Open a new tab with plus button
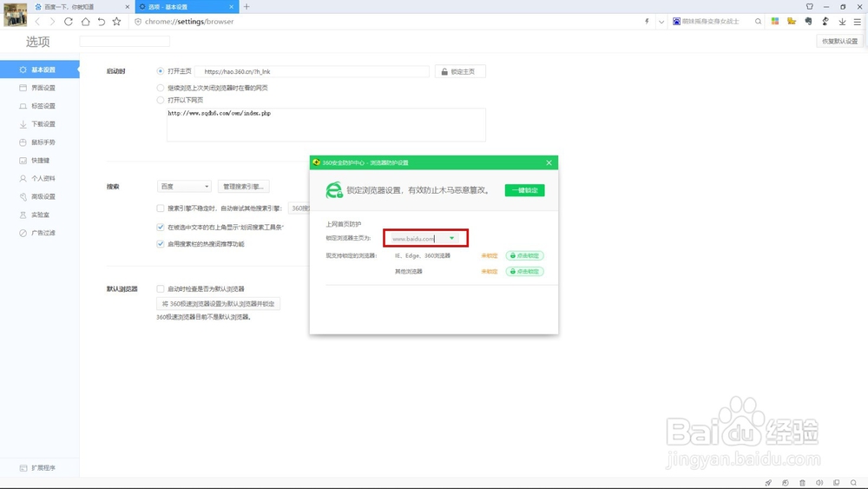The height and width of the screenshot is (489, 868). pos(247,7)
